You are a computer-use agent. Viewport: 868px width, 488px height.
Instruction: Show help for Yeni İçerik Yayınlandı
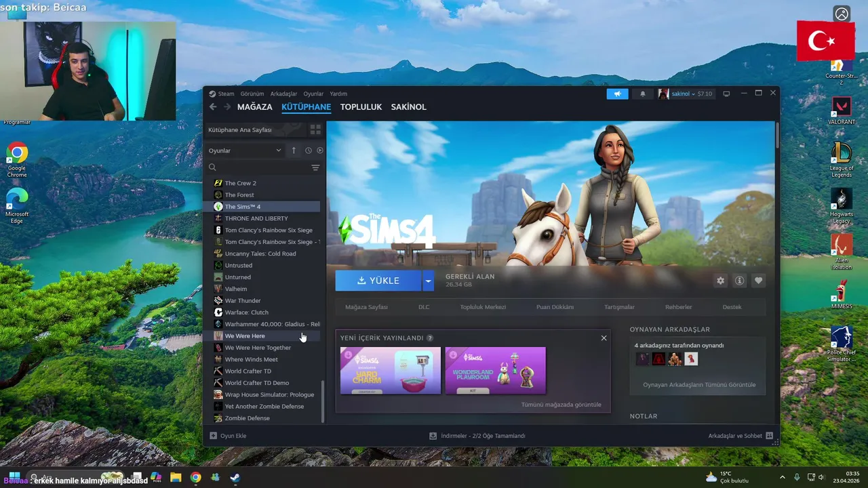pos(430,338)
